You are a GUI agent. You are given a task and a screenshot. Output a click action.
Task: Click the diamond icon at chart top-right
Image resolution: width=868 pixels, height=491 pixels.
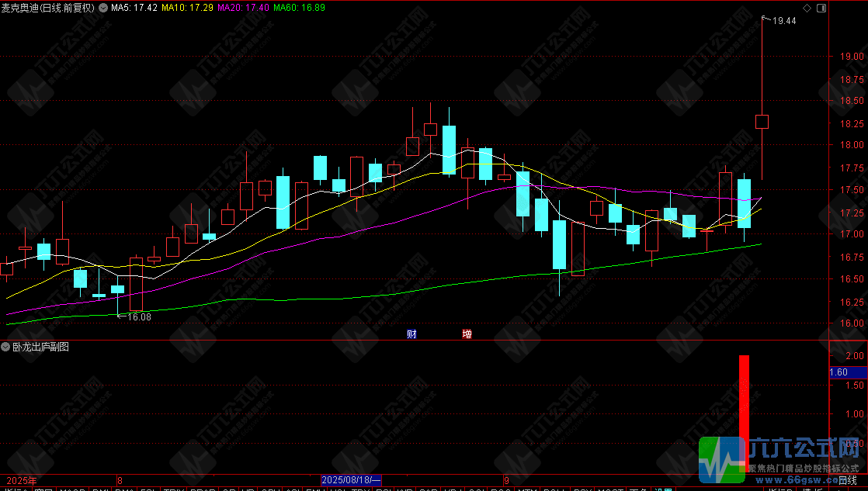(807, 8)
